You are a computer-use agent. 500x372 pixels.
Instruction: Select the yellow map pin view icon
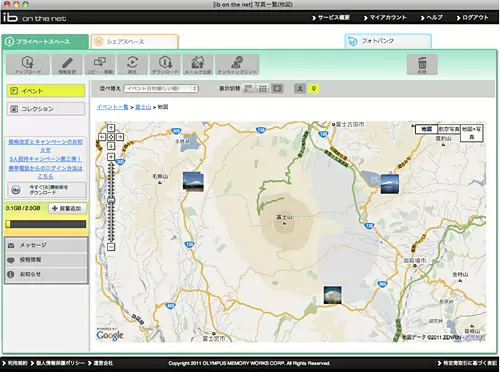pos(314,88)
